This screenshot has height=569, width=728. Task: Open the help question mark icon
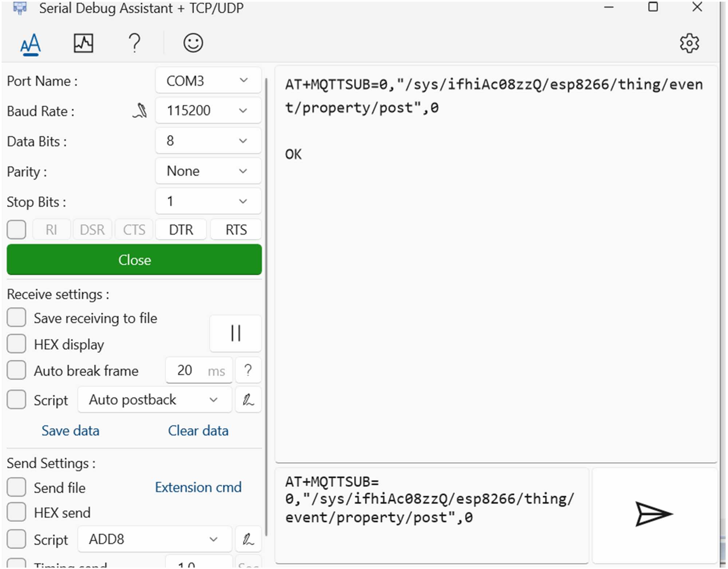pos(135,43)
